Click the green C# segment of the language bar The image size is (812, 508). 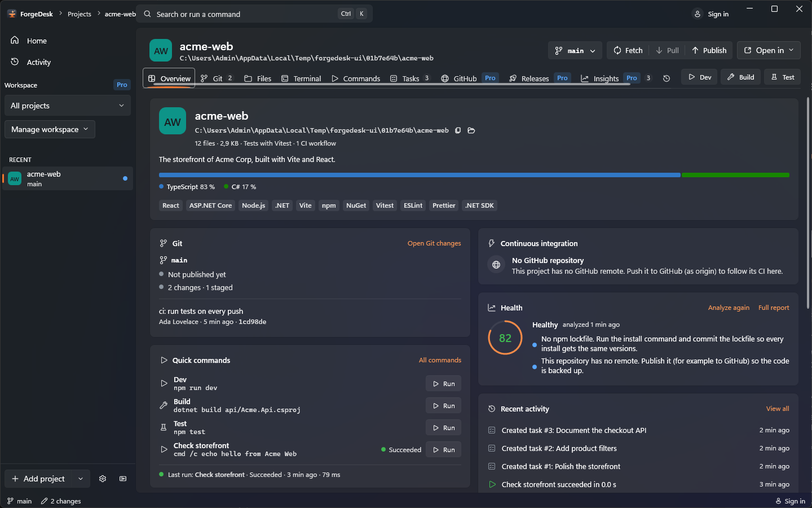click(735, 175)
